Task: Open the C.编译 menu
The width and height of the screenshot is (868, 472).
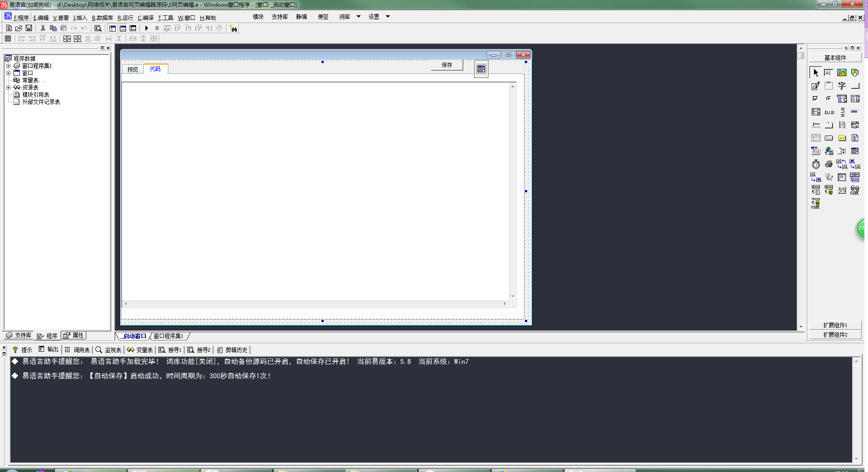Action: point(145,18)
